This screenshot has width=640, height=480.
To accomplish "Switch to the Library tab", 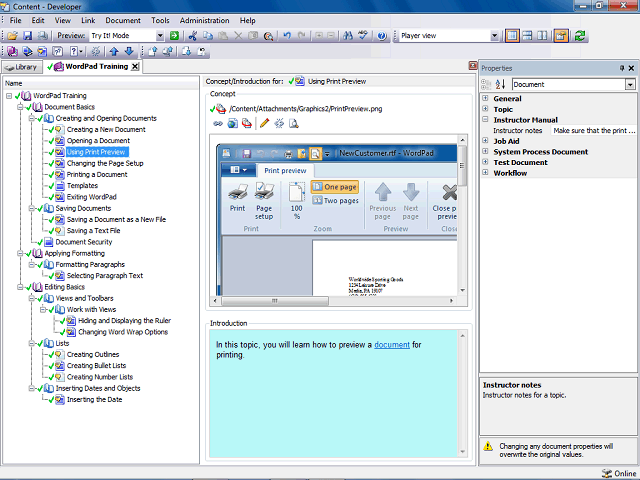I will pyautogui.click(x=22, y=67).
